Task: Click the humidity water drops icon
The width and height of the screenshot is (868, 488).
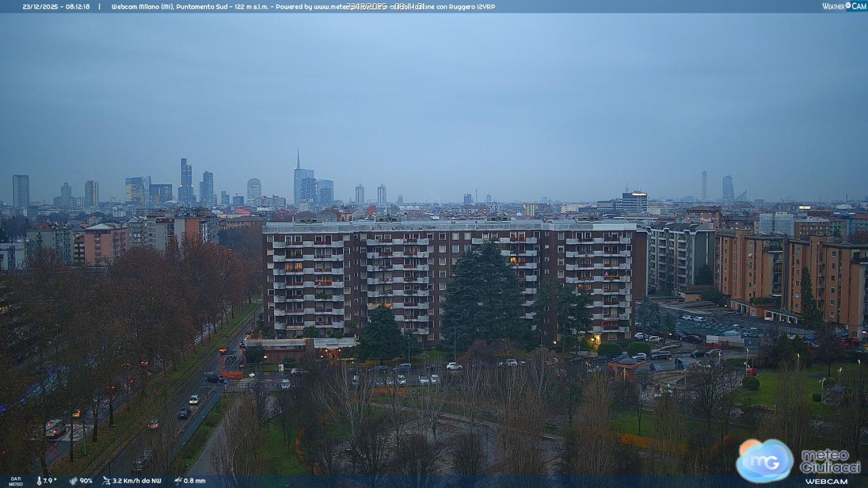Action: click(x=73, y=481)
